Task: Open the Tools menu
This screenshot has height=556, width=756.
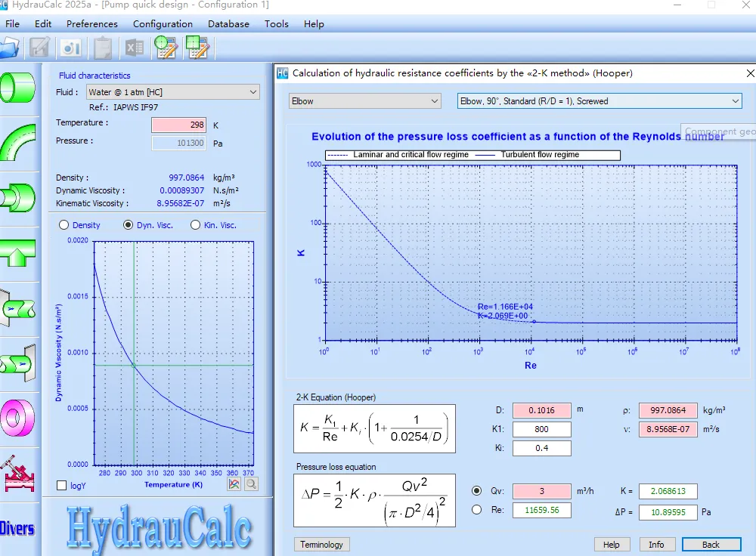Action: 276,24
